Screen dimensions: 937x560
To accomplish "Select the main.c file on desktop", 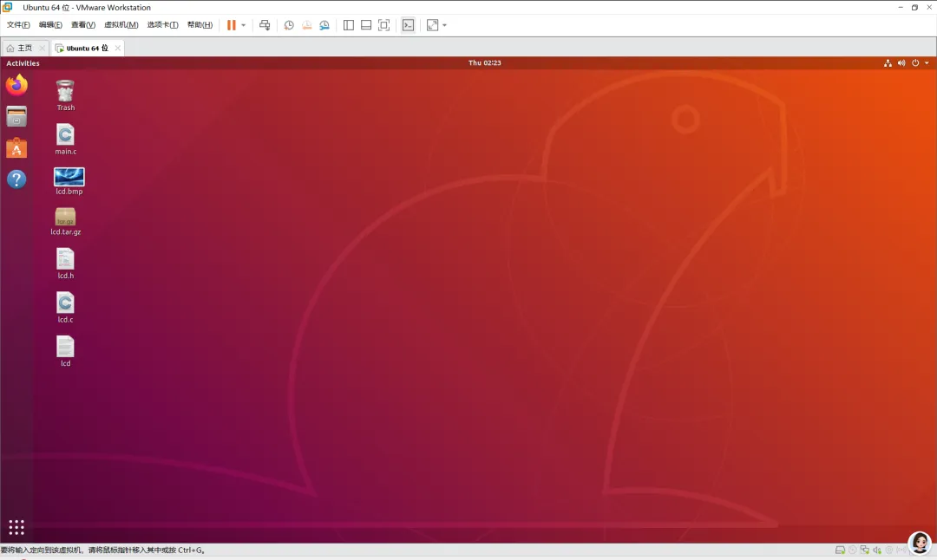I will click(65, 139).
